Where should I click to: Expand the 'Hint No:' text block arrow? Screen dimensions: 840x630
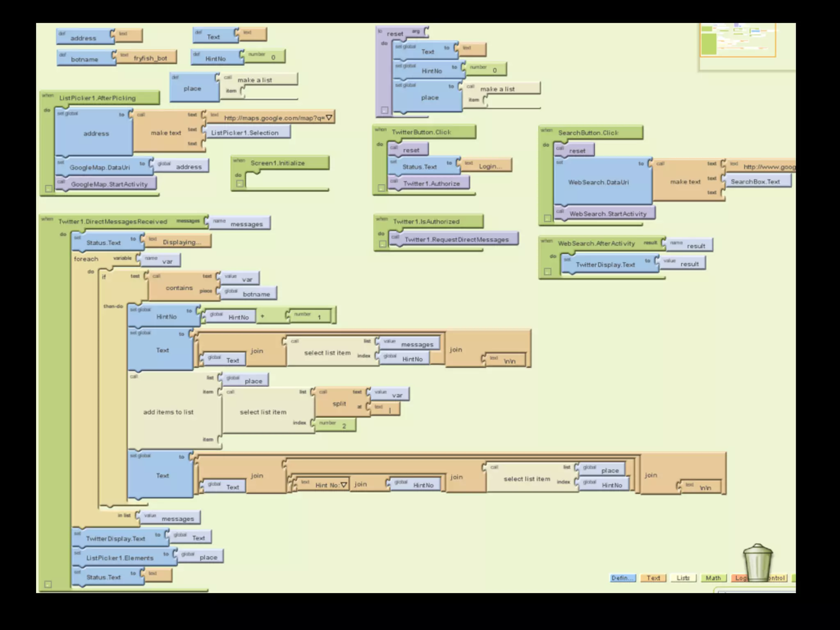(x=344, y=485)
